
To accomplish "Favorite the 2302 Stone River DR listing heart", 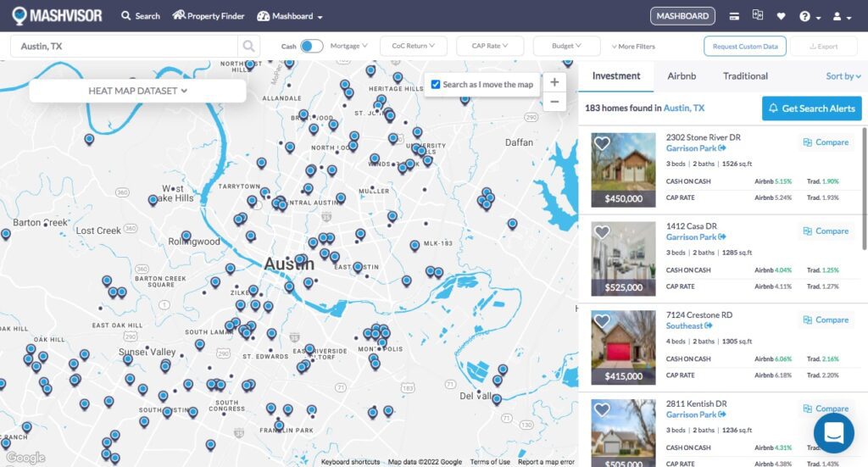I will pos(602,143).
